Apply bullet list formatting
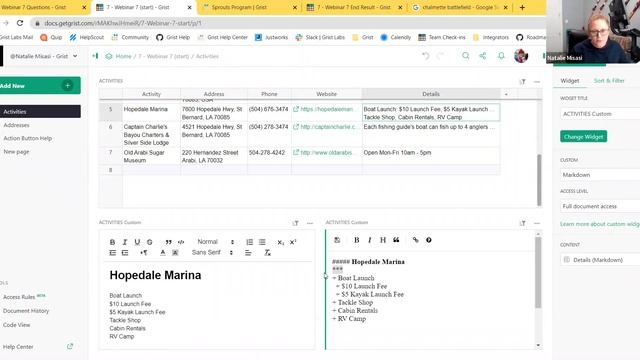This screenshot has height=360, width=640. [262, 242]
